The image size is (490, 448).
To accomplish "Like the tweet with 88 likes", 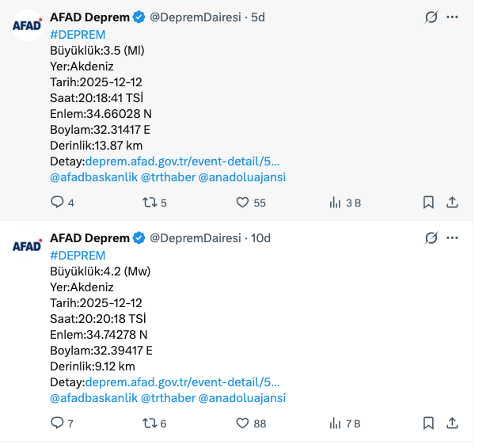I will point(243,423).
